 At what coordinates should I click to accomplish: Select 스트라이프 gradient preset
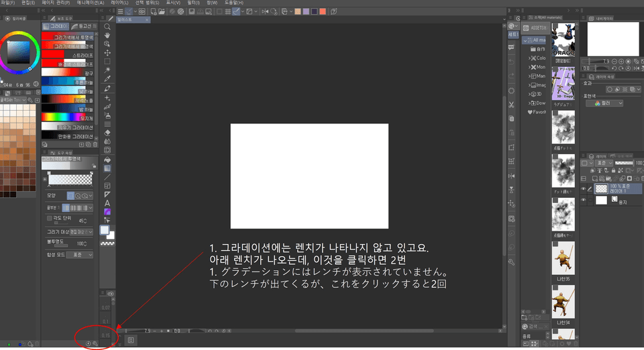point(68,55)
